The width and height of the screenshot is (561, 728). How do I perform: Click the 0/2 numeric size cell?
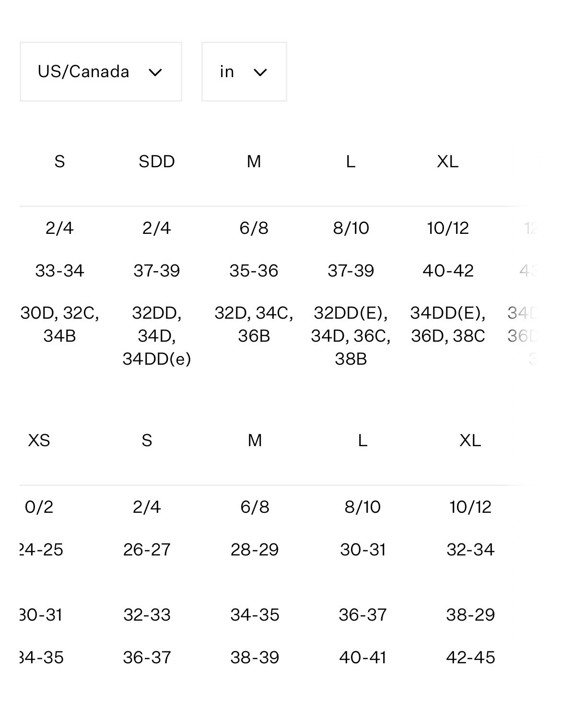click(x=39, y=507)
